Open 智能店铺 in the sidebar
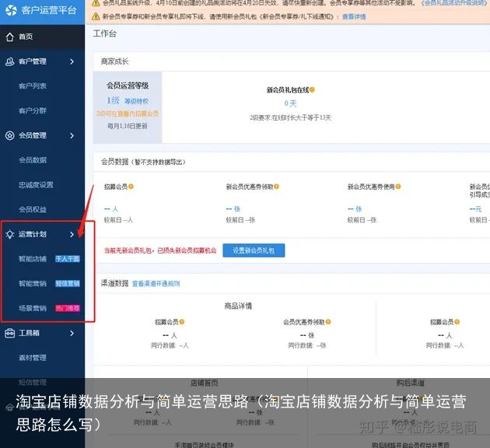The width and height of the screenshot is (490, 448). 33,259
